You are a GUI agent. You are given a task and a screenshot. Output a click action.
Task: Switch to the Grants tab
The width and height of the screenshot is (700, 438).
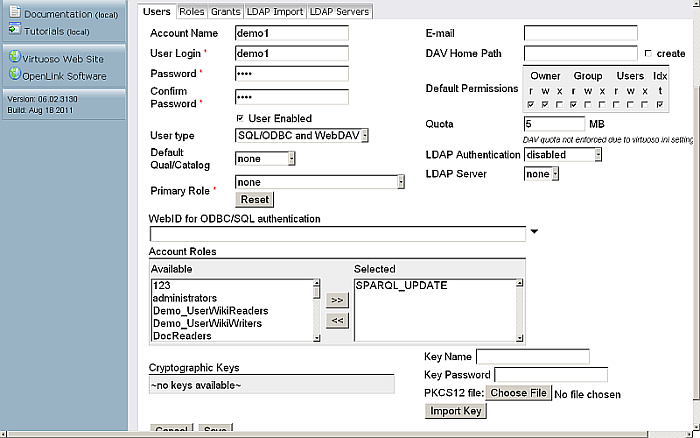225,12
